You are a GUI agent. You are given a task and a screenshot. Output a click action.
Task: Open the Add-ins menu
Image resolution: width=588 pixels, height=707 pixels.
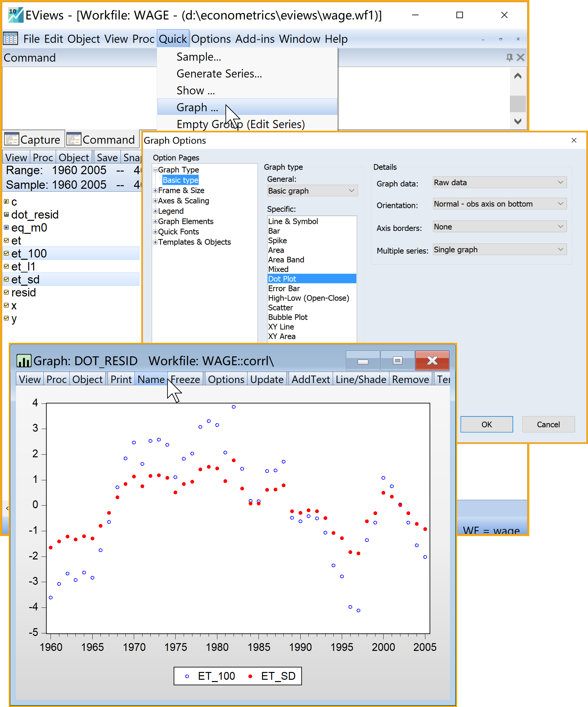coord(255,39)
